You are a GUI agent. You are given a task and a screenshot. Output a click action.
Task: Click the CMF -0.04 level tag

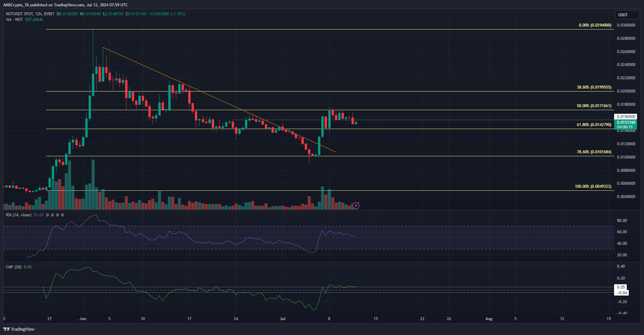622,293
